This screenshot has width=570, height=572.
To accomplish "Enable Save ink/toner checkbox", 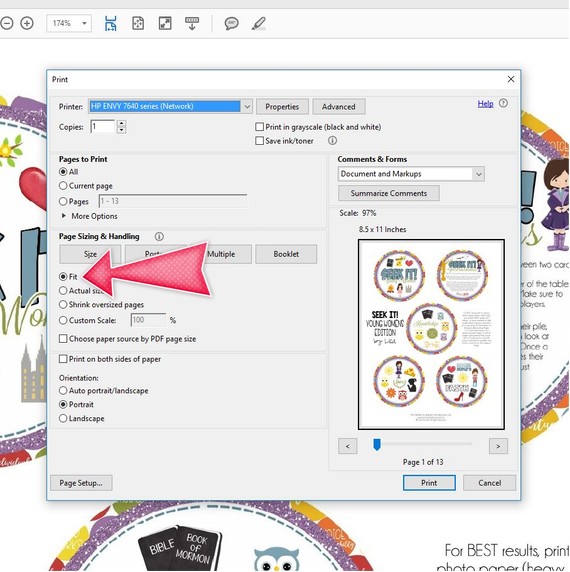I will pos(259,140).
